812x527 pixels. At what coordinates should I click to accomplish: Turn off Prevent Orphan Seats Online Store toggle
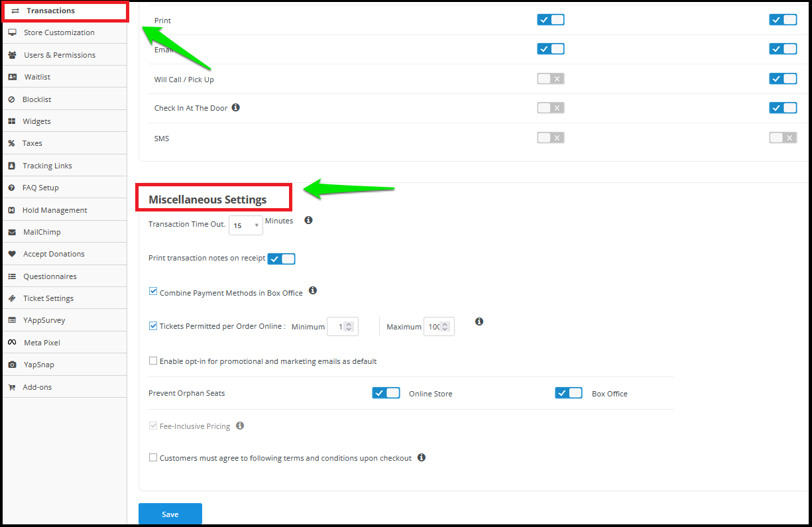click(x=386, y=393)
